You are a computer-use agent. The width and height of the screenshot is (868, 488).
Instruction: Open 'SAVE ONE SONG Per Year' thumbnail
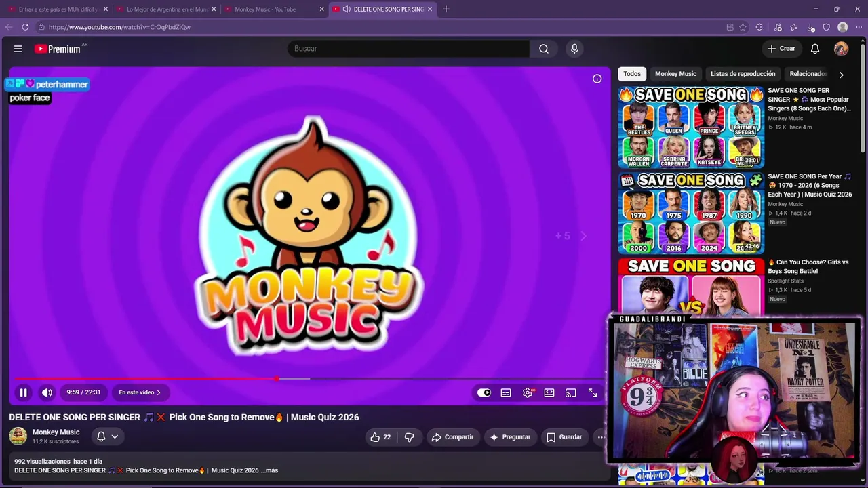point(691,213)
